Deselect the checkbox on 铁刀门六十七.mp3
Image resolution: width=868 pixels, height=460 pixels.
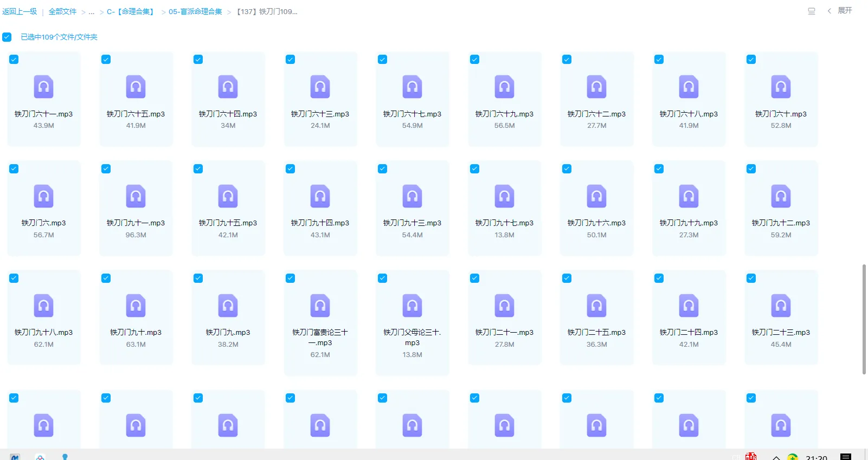coord(383,60)
